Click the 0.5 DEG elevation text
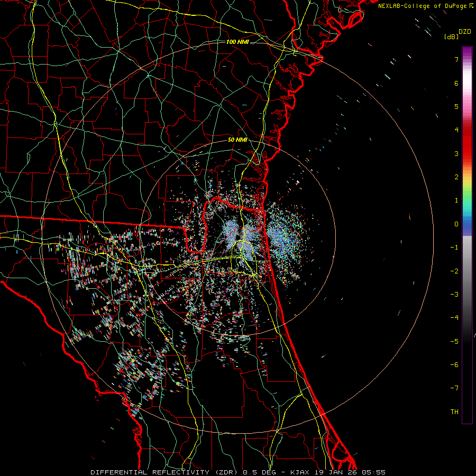476x476 pixels. coord(259,472)
